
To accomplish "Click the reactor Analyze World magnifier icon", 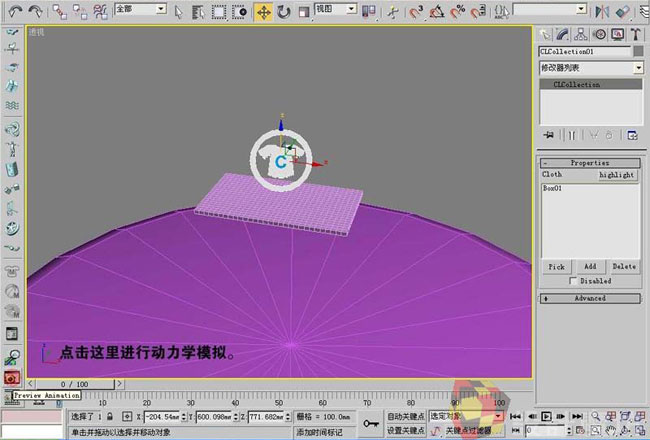I will [12, 356].
